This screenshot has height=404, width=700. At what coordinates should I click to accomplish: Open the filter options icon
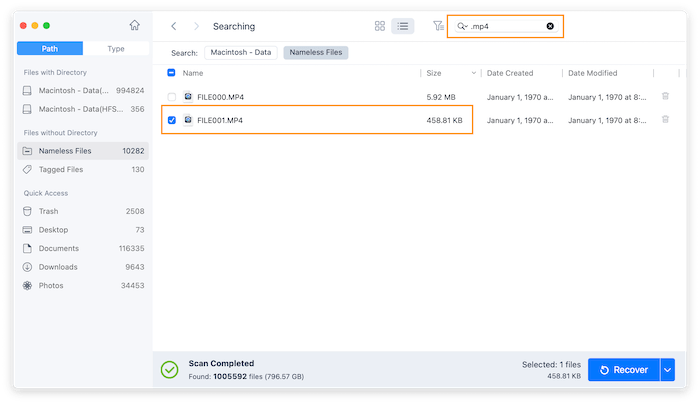(438, 26)
